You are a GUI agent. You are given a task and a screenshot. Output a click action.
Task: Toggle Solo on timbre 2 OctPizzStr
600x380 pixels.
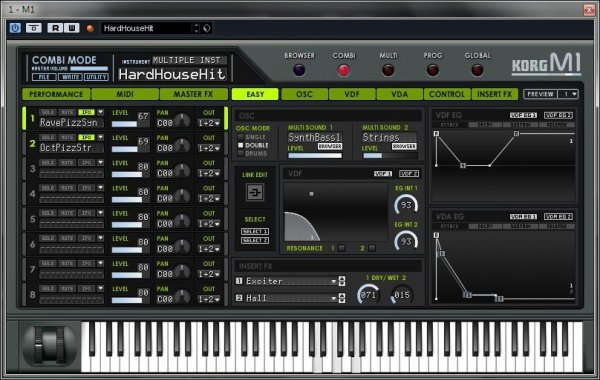[48, 137]
